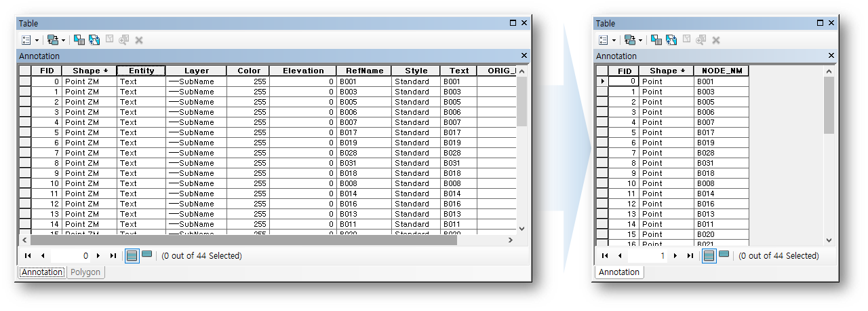Screen dimensions: 868x311
Task: Click RefName cell B003 in left table
Action: (364, 92)
